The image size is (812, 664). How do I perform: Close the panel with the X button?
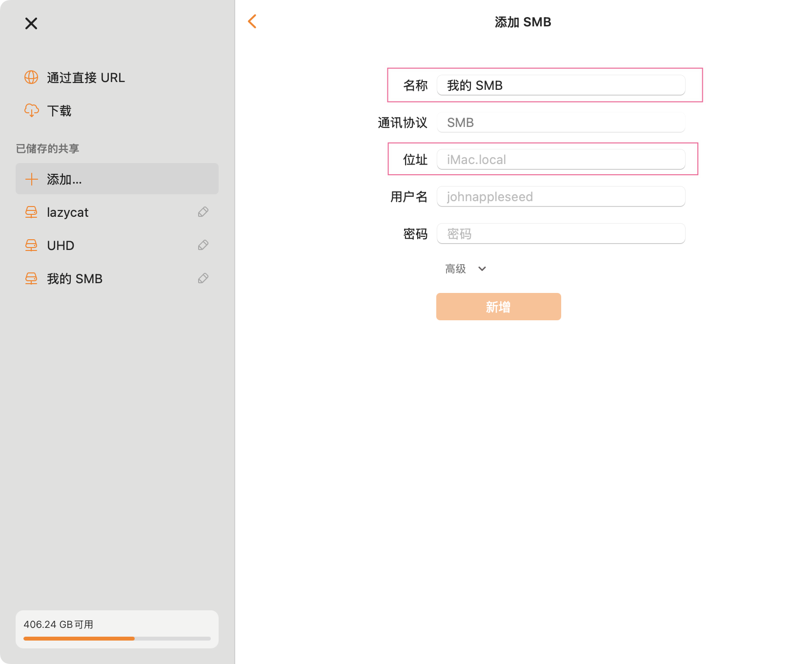pos(31,23)
